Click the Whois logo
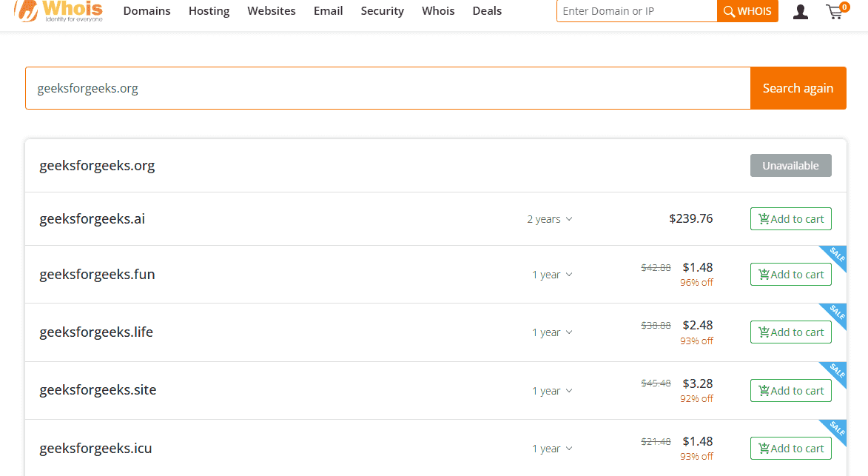Image resolution: width=868 pixels, height=476 pixels. (58, 10)
